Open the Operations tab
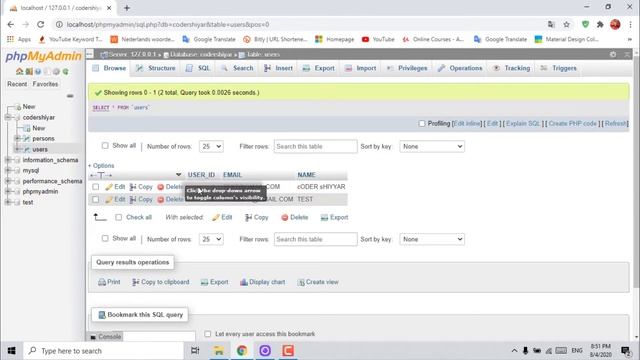Viewport: 640px width, 360px height. click(460, 68)
